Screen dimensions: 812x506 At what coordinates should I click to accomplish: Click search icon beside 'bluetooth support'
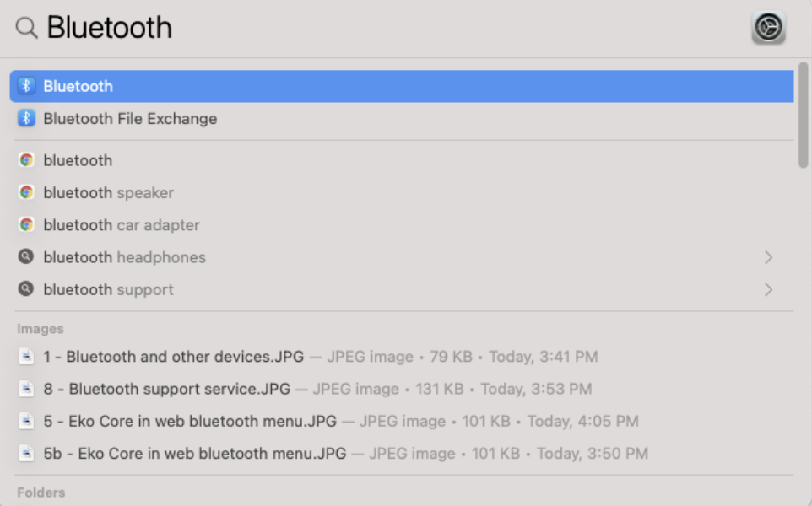click(26, 288)
